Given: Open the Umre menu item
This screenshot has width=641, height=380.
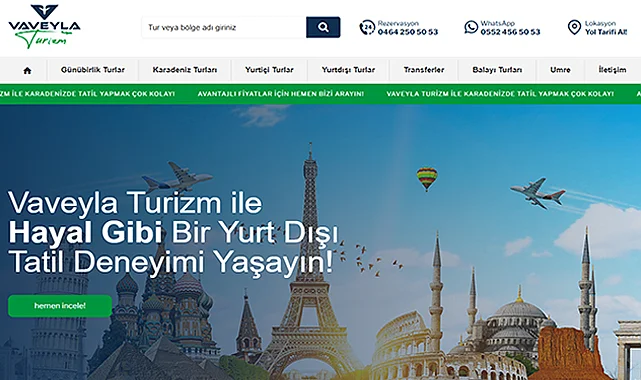Looking at the screenshot, I should coord(560,70).
